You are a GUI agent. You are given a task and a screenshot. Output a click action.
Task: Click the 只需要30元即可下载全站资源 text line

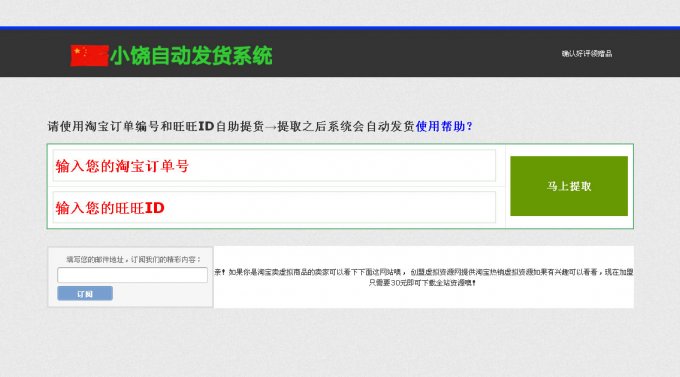point(422,283)
